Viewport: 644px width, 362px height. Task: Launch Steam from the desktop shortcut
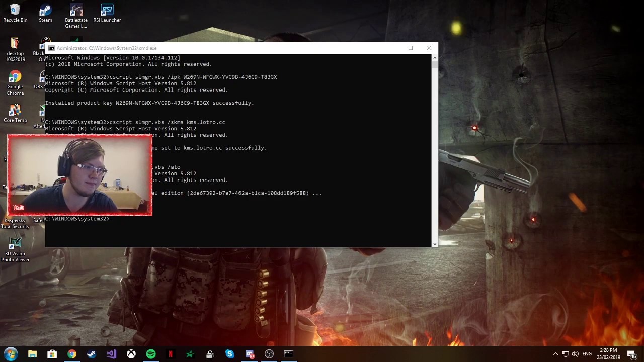point(45,14)
